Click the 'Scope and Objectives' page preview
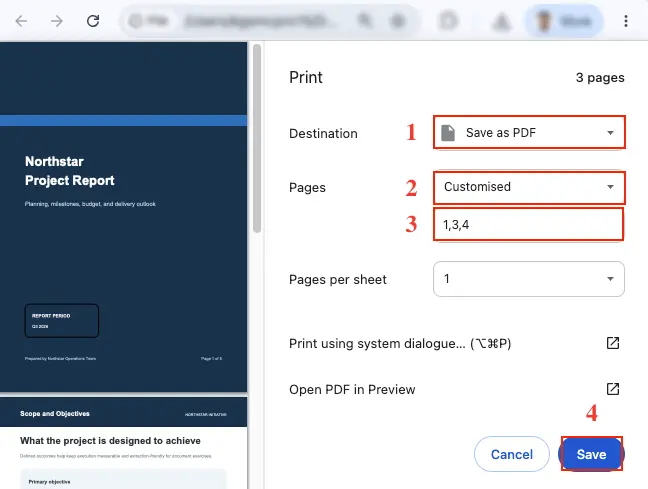The width and height of the screenshot is (648, 489). tap(124, 443)
